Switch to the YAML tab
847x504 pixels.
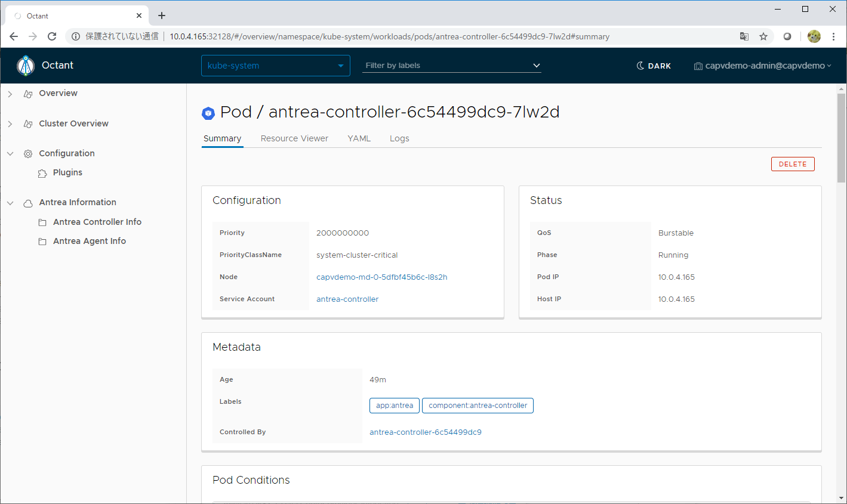tap(359, 138)
